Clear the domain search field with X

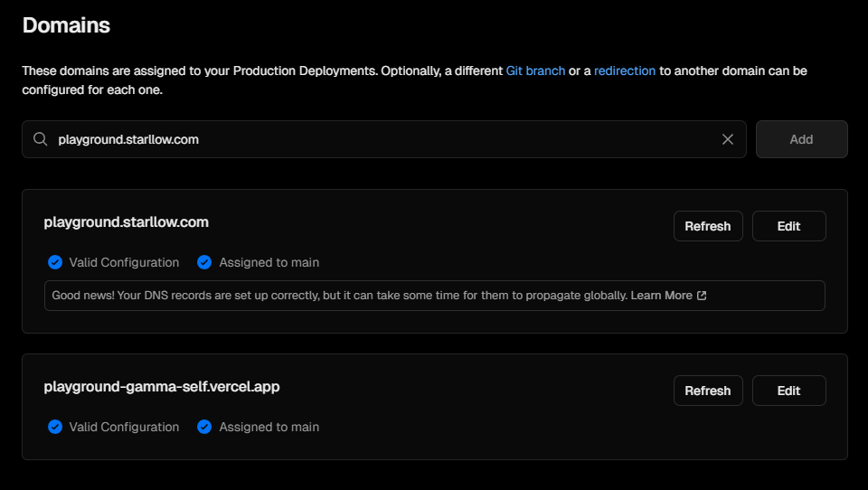tap(727, 139)
